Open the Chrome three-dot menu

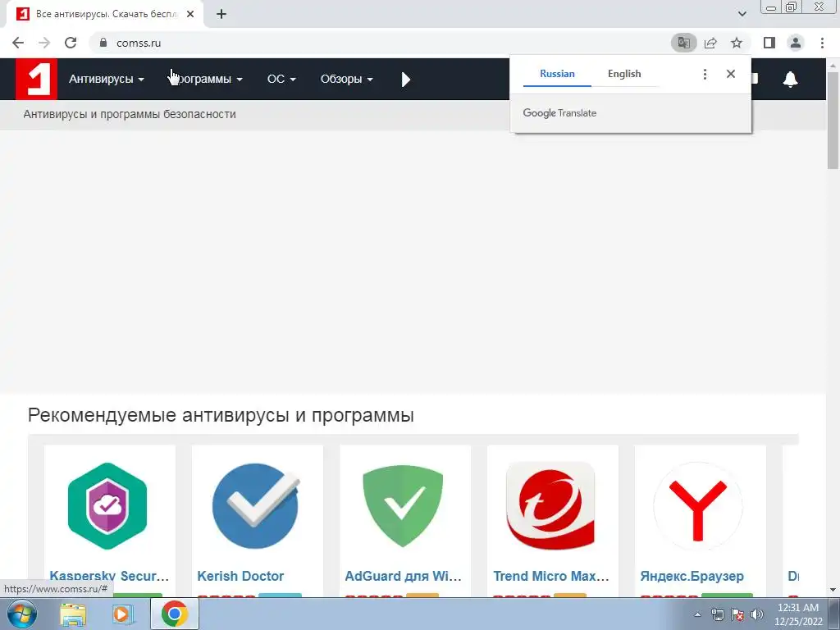[822, 43]
